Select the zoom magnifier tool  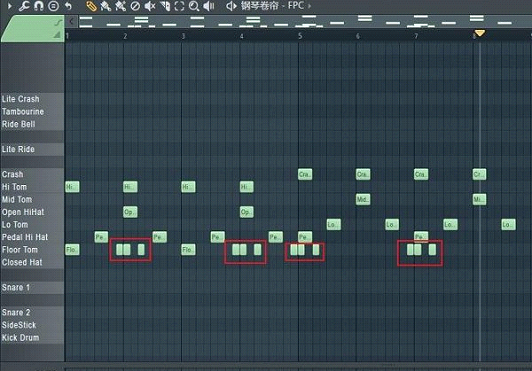pyautogui.click(x=194, y=6)
